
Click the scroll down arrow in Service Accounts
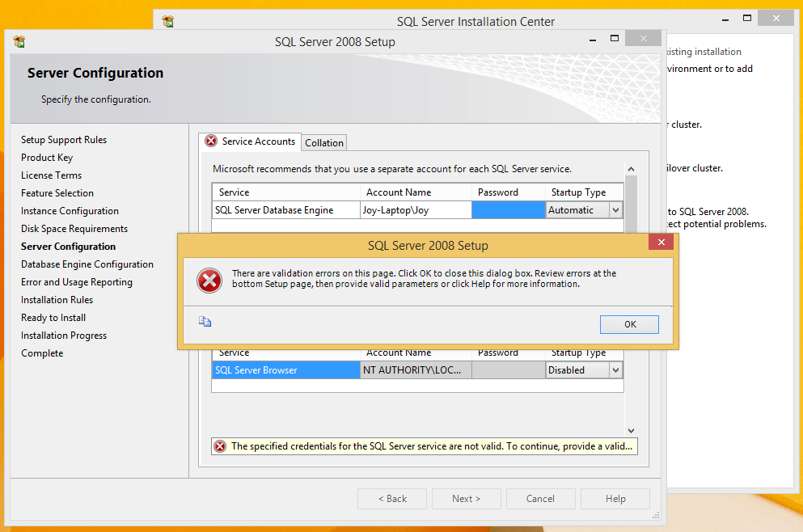click(x=631, y=431)
